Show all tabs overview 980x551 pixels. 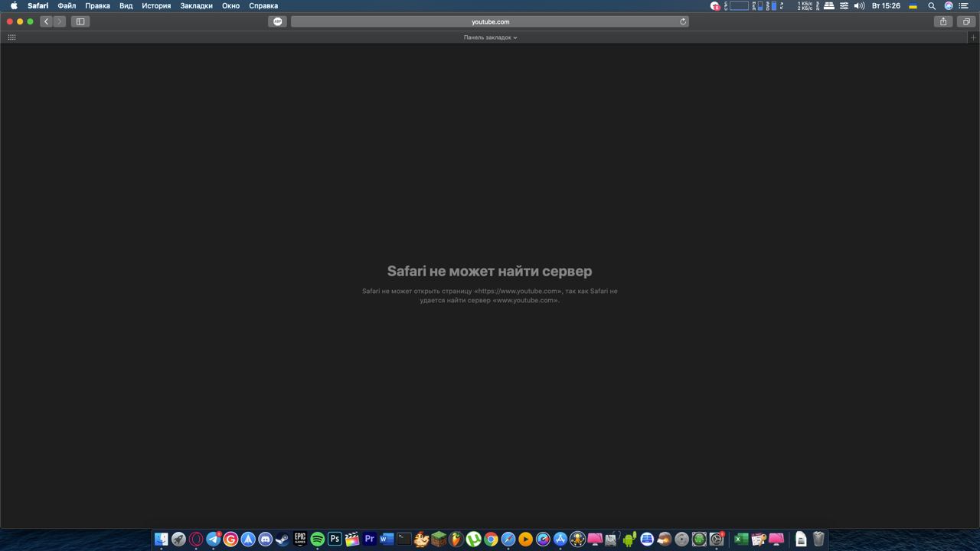(x=966, y=21)
